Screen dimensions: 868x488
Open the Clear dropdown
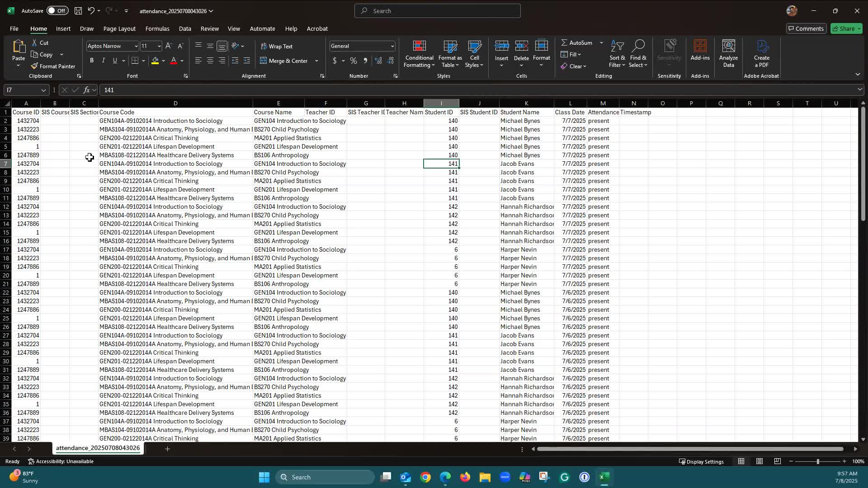573,66
